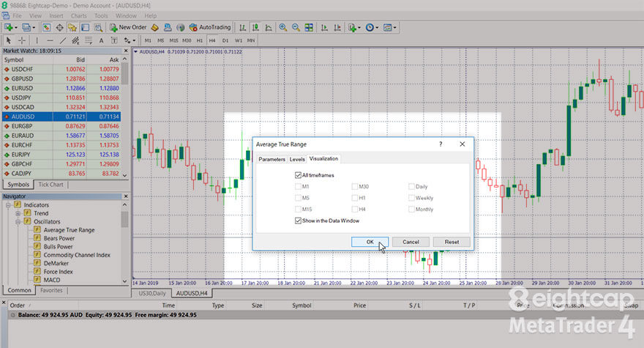Tick the Daily timeframe checkbox
Viewport: 644px width, 348px height.
pyautogui.click(x=411, y=186)
